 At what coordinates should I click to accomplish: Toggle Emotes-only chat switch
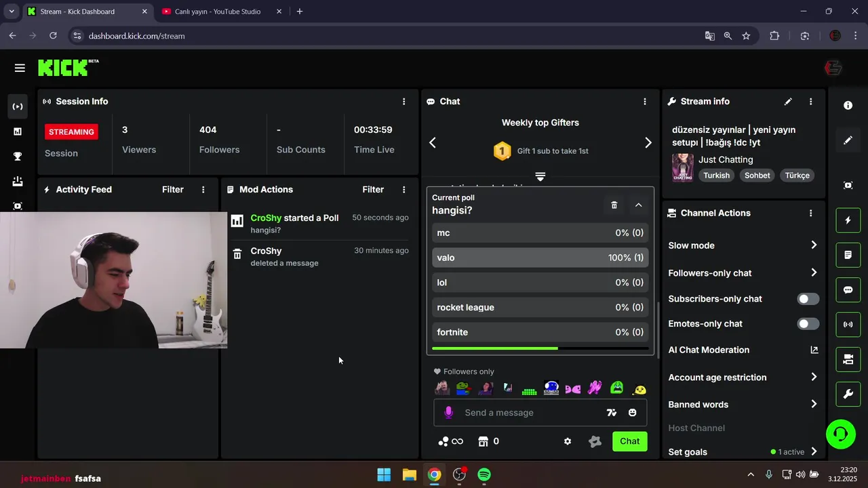click(x=808, y=324)
